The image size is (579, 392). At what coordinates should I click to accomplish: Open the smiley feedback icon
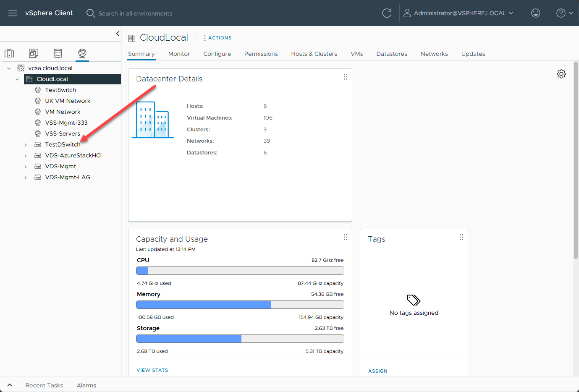[535, 13]
